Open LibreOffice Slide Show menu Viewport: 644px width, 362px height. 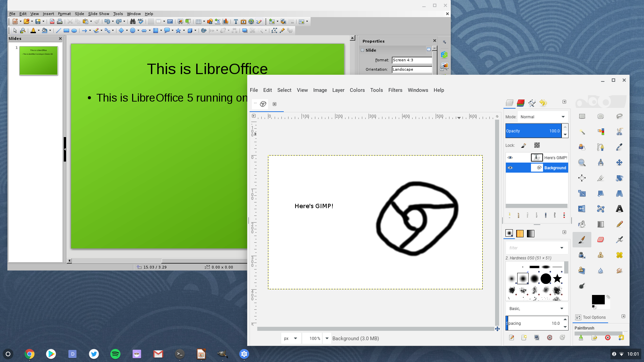pos(99,14)
